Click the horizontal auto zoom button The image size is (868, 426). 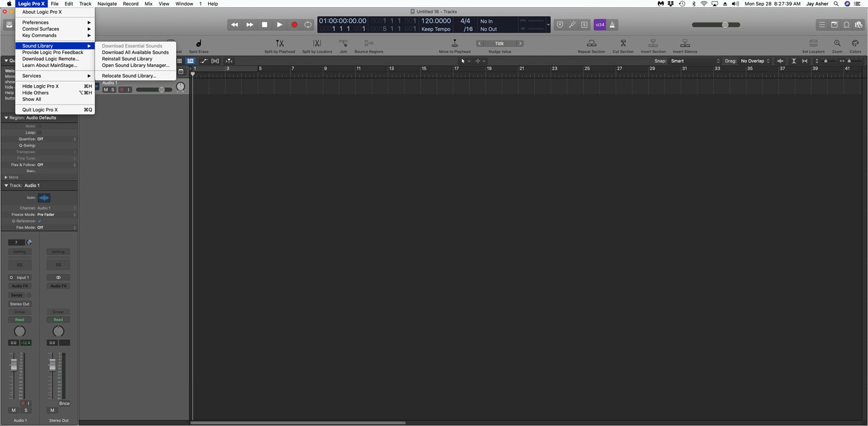805,61
